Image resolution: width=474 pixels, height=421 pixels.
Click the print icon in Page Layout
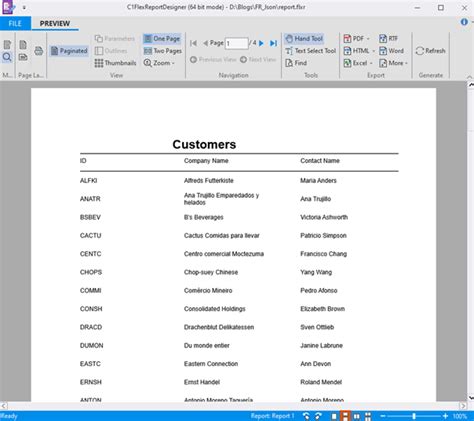(x=39, y=51)
